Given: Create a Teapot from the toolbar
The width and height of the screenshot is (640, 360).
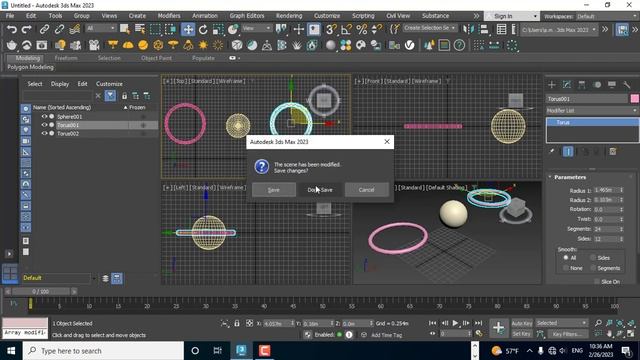Looking at the screenshot, I should coord(12,45).
